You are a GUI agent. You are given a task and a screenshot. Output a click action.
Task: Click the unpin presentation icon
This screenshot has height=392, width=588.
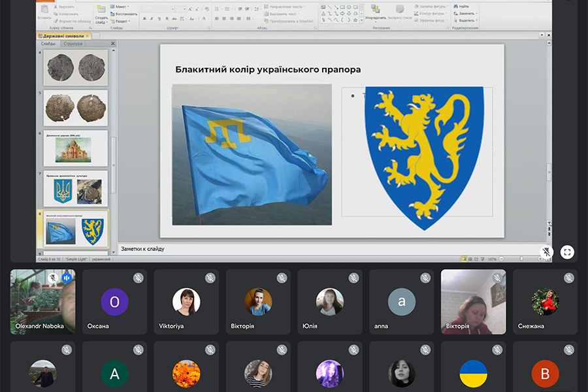click(547, 252)
